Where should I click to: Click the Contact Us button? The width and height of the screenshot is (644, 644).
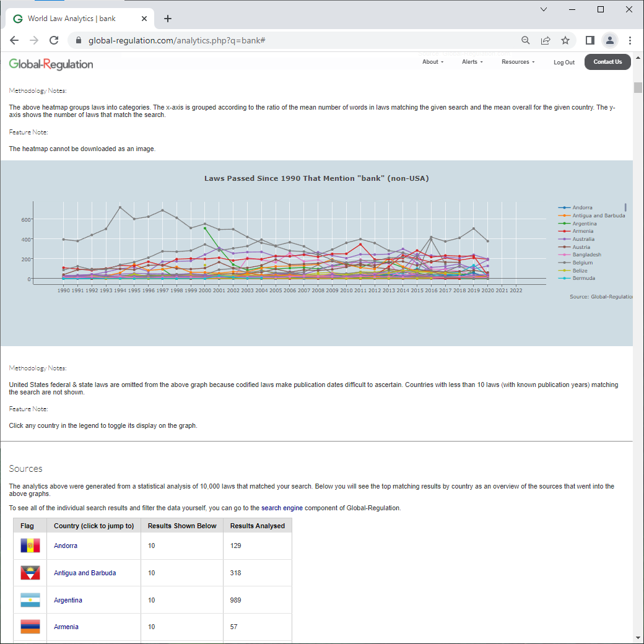(x=607, y=62)
